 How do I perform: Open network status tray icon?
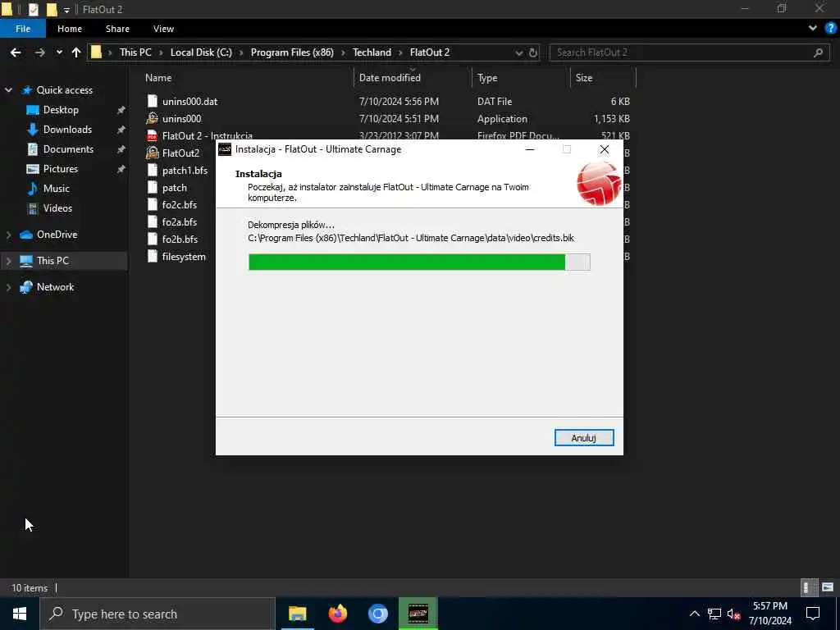pos(714,614)
